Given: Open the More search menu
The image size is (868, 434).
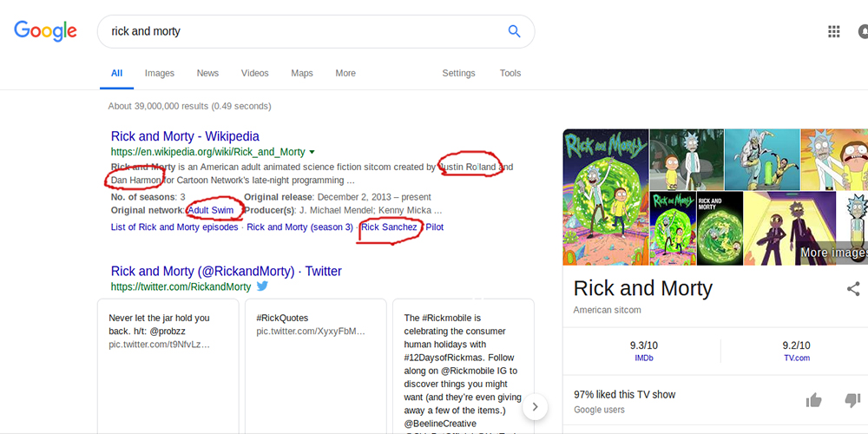Looking at the screenshot, I should [345, 73].
